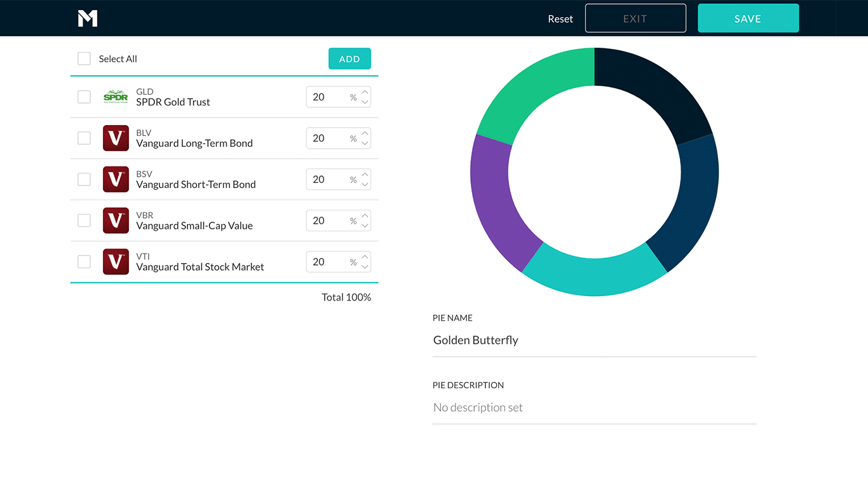Click the Vanguard Long-Term Bond name
The height and width of the screenshot is (488, 868).
coord(194,144)
